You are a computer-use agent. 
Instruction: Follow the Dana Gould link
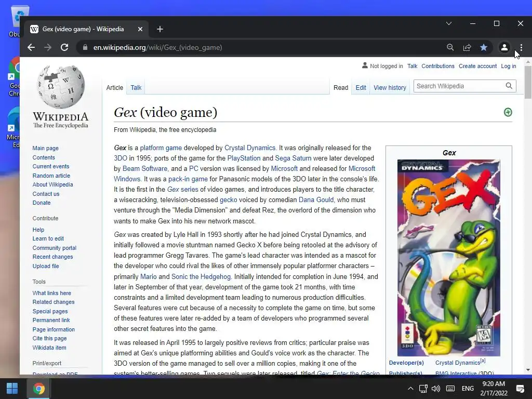316,200
